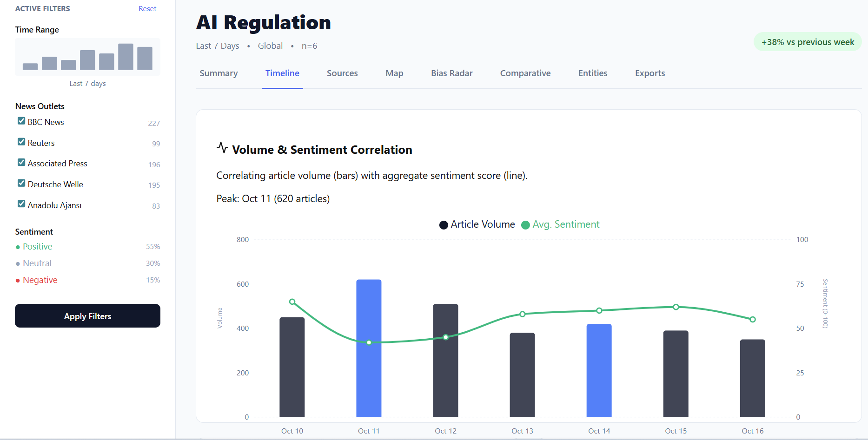Click the Oct 15 sentiment line point
The height and width of the screenshot is (440, 868).
(x=676, y=307)
